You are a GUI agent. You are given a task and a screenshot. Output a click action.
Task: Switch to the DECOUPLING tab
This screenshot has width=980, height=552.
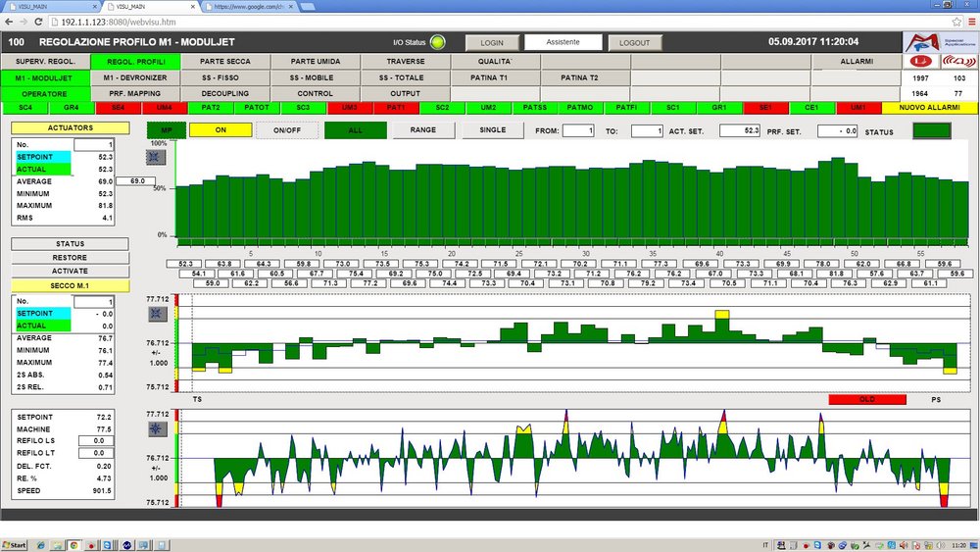click(x=225, y=94)
